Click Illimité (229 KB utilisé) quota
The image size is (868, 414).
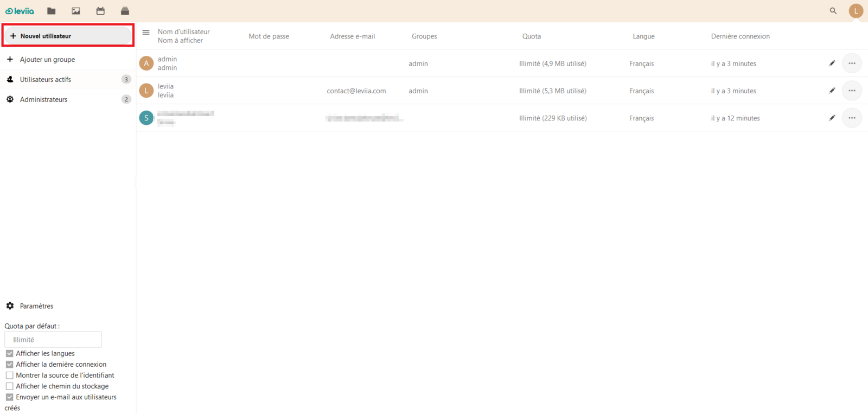point(553,118)
